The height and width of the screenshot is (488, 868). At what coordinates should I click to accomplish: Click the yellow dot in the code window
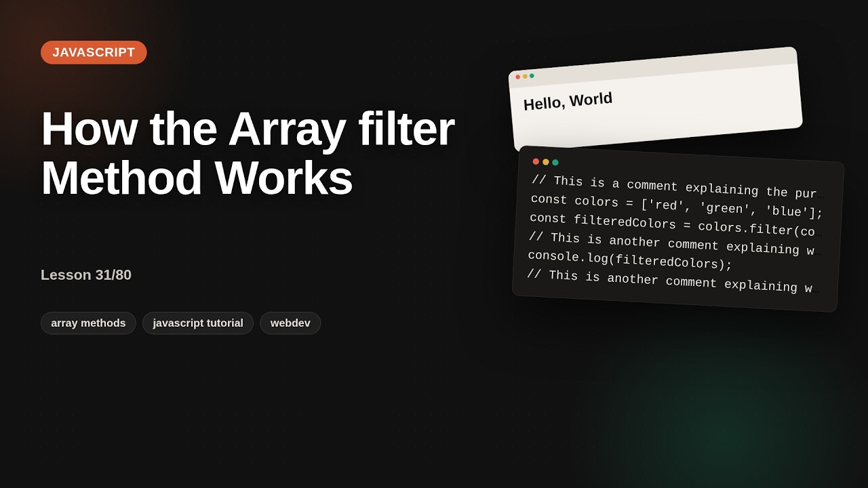545,162
